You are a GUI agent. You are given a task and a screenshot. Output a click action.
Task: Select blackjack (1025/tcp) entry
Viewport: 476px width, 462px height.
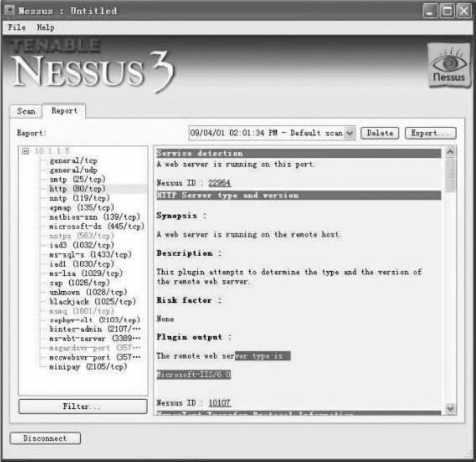coord(92,302)
